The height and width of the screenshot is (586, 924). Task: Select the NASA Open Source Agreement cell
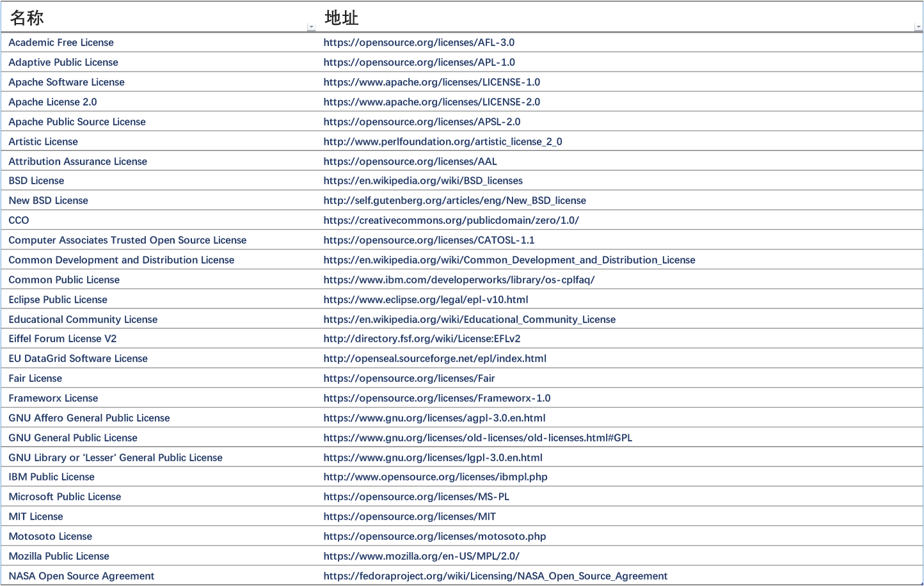pyautogui.click(x=81, y=576)
